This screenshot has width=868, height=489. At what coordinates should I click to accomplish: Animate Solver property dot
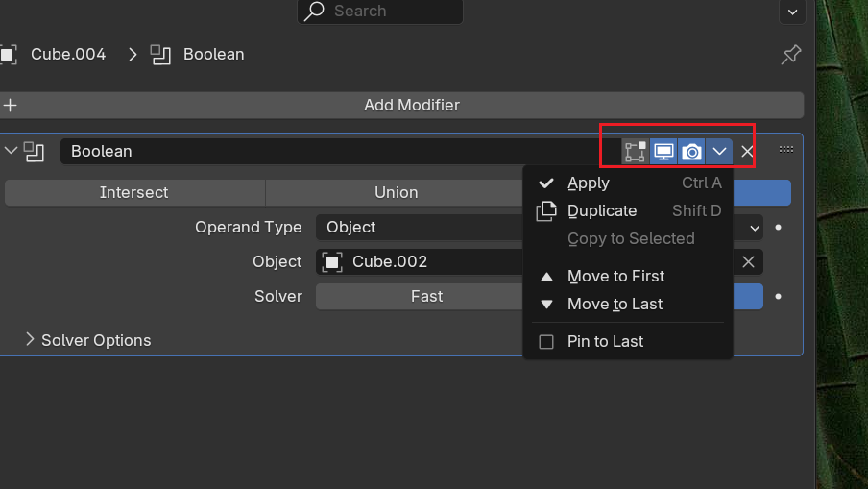778,297
